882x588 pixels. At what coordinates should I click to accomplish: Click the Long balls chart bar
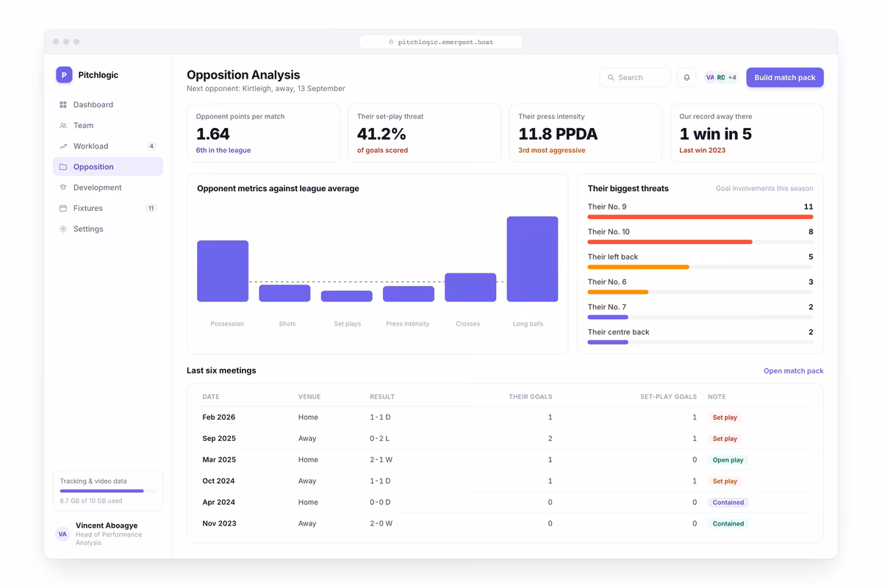[532, 259]
